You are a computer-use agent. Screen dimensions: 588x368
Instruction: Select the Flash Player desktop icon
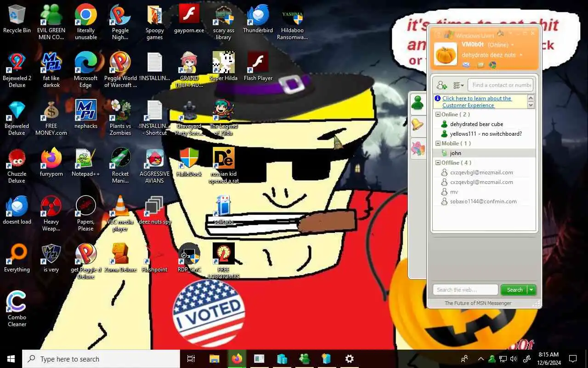[x=258, y=66]
